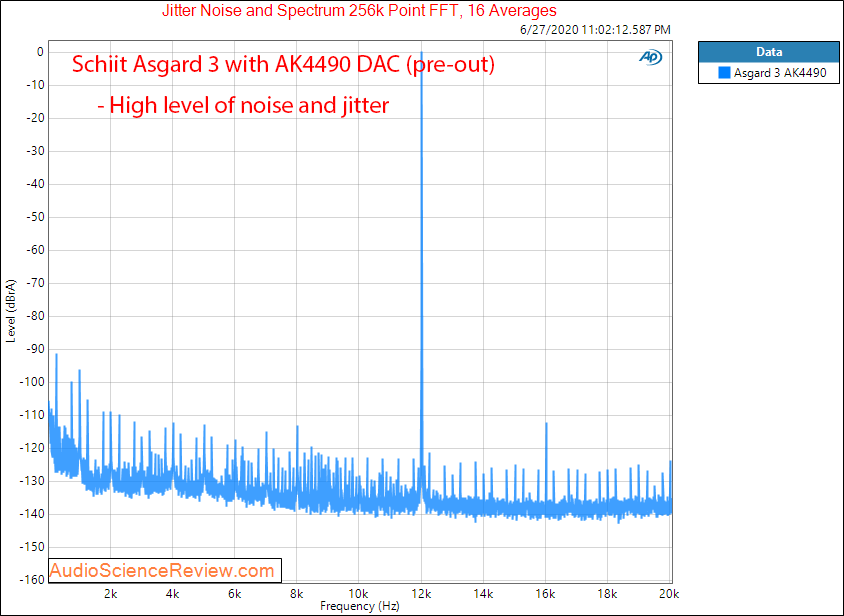Click the 4k frequency tick label
Viewport: 844px width, 616px height.
coord(172,594)
